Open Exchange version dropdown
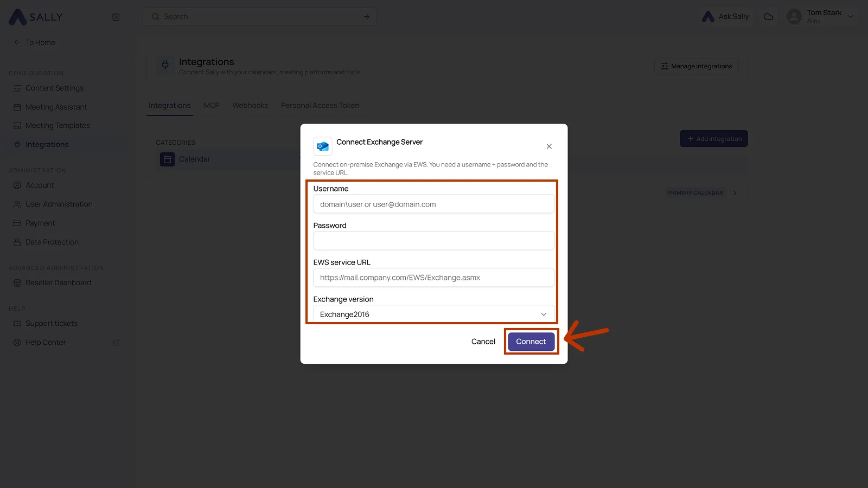The height and width of the screenshot is (488, 868). [x=434, y=314]
